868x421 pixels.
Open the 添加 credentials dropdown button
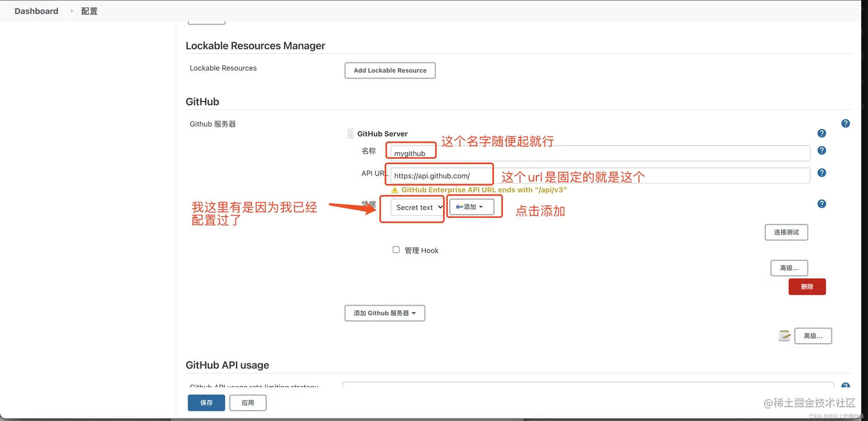tap(471, 206)
